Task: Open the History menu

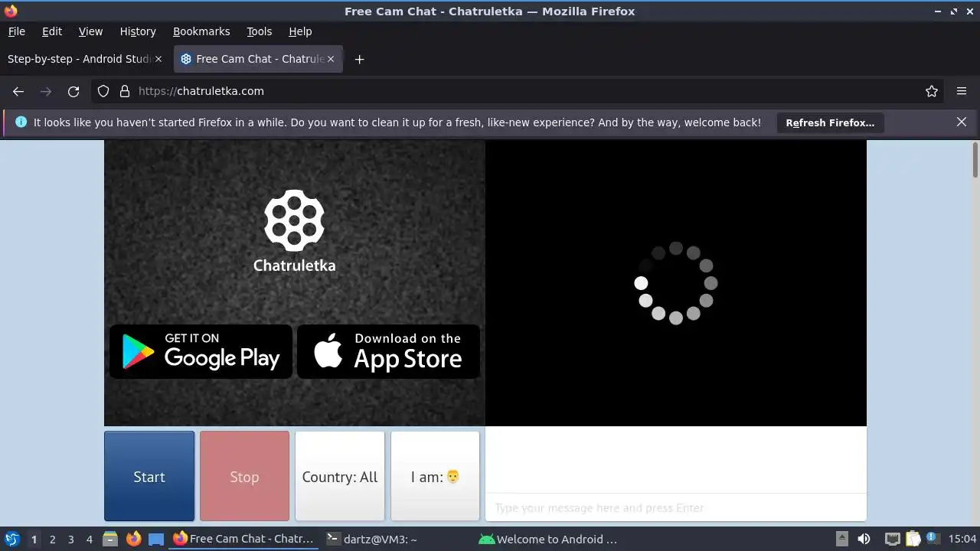Action: (138, 31)
